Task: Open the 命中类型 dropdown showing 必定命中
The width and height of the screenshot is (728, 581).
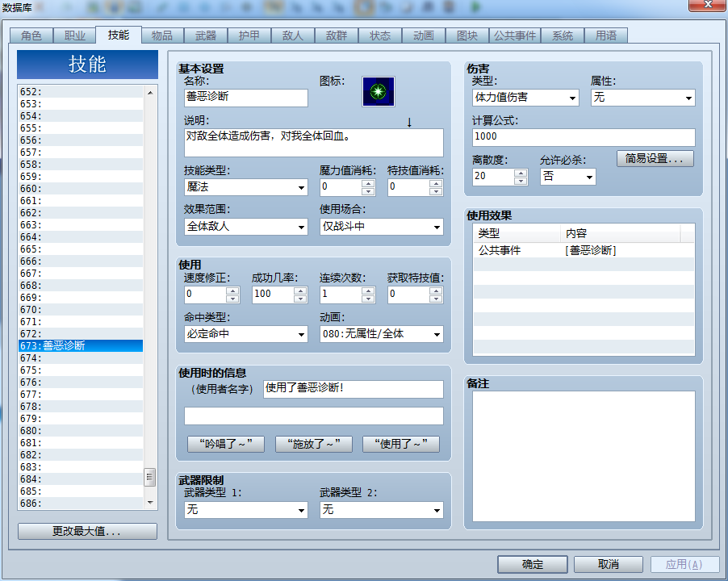Action: pyautogui.click(x=245, y=333)
